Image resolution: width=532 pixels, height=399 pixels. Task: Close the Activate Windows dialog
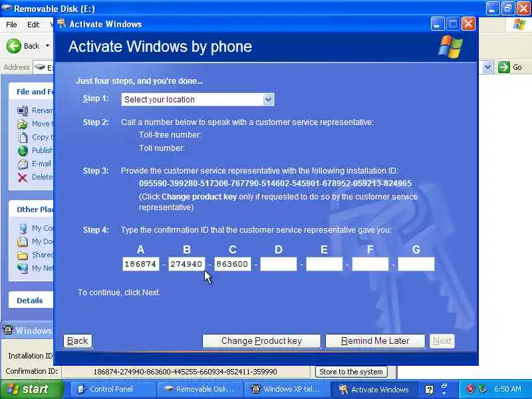468,24
